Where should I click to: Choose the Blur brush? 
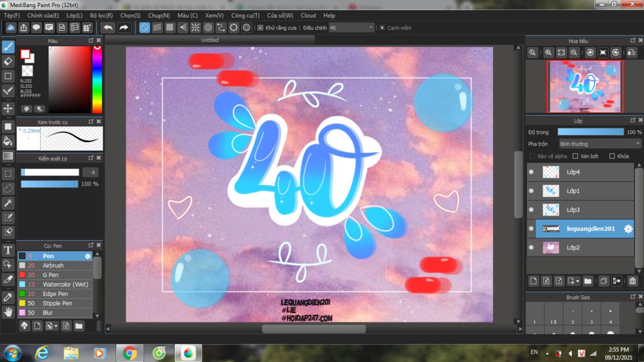click(55, 313)
